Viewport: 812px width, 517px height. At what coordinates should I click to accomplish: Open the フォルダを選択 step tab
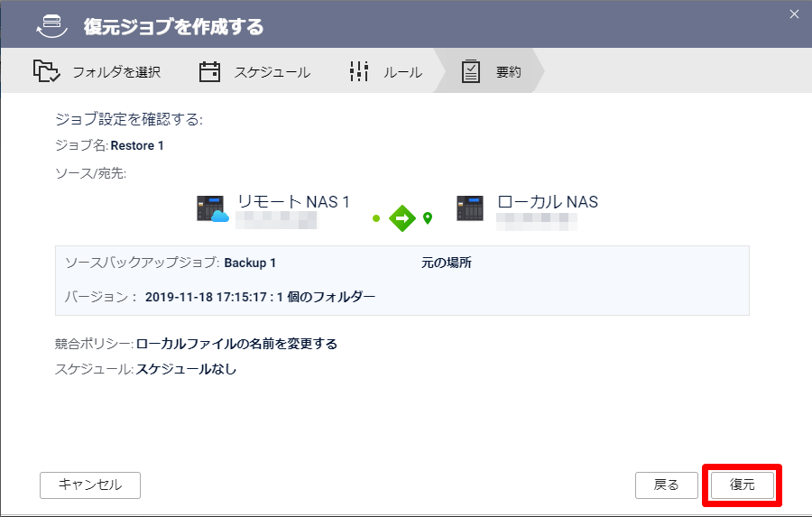tap(97, 71)
